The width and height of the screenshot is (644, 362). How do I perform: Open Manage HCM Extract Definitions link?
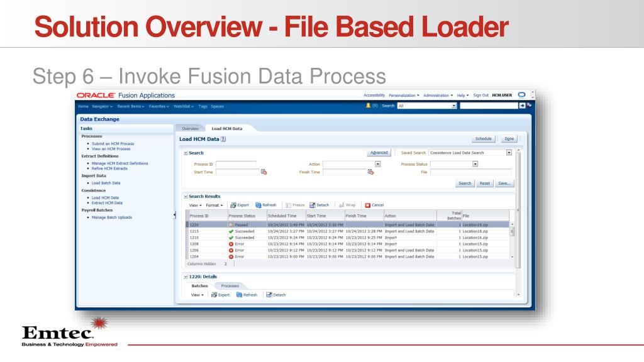click(x=120, y=163)
